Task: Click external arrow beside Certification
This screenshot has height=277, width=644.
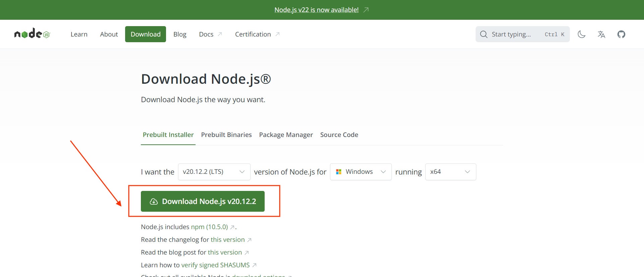Action: click(x=277, y=34)
